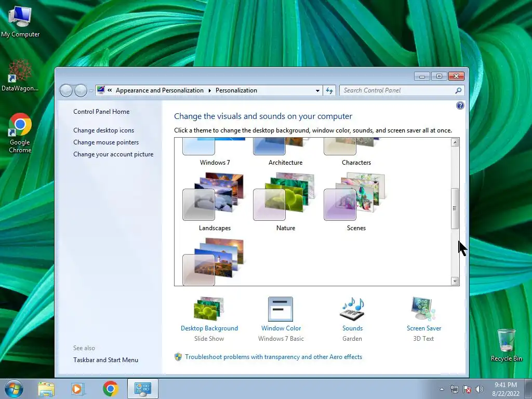
Task: Expand the address bar history dropdown
Action: coord(317,90)
